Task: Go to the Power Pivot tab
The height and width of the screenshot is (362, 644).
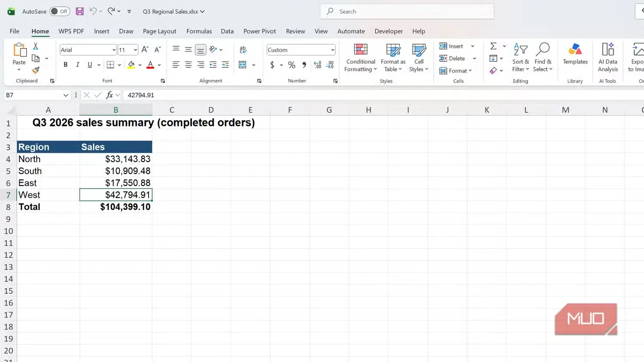Action: [x=260, y=31]
